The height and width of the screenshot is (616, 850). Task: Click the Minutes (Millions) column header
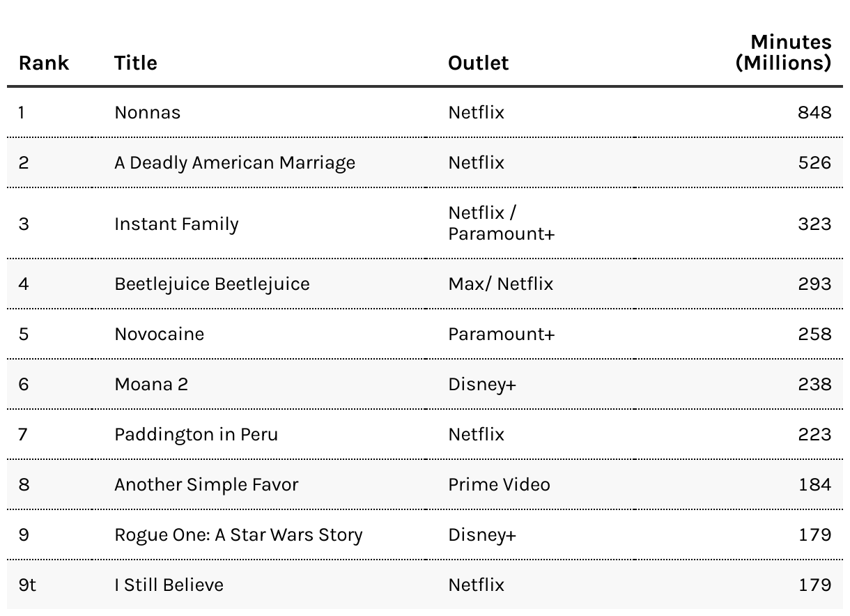pos(783,52)
